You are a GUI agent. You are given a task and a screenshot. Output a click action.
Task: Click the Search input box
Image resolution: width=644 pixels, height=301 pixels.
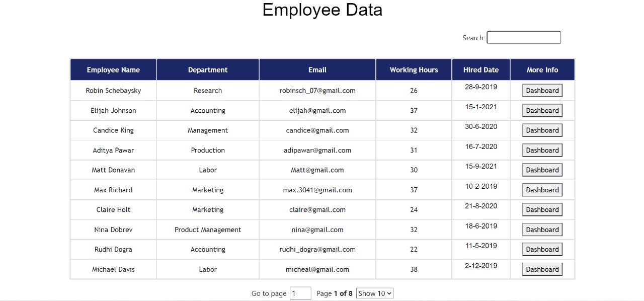click(x=523, y=37)
